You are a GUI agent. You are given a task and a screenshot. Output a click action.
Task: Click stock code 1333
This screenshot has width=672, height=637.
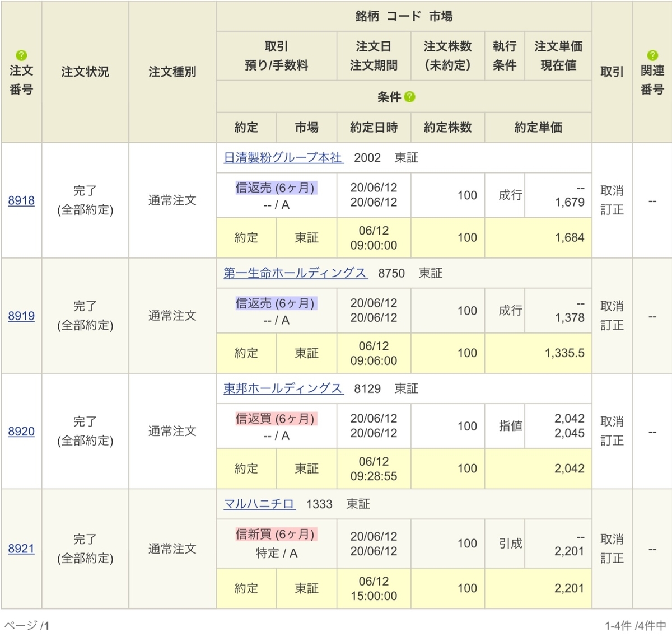click(x=319, y=504)
